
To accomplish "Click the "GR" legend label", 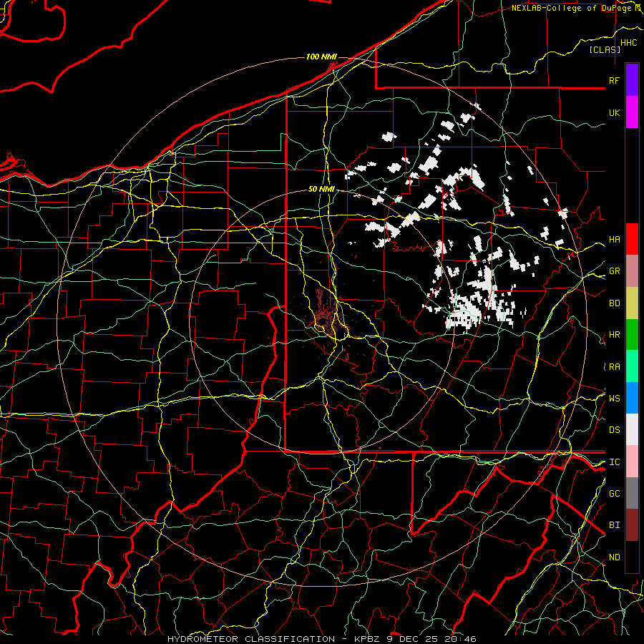I will [614, 271].
